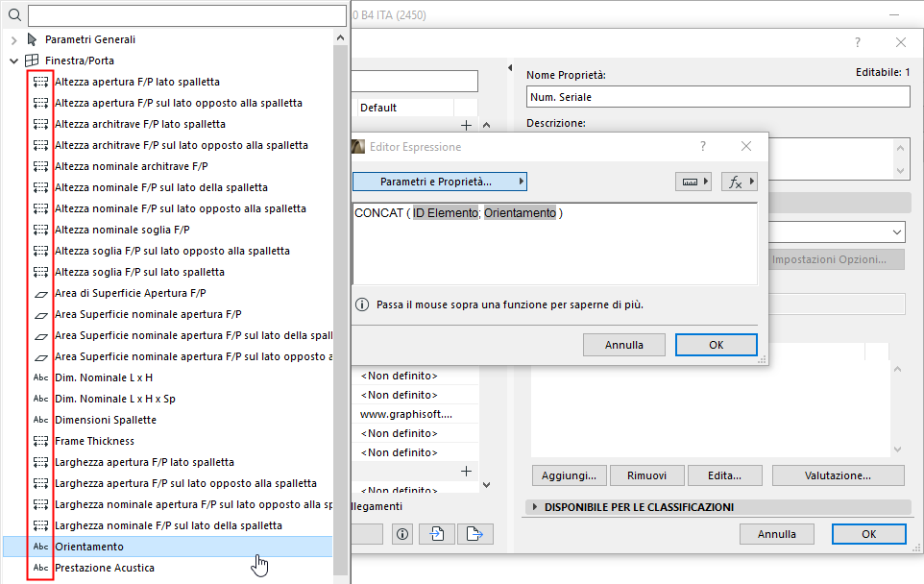
Task: Click the help question mark of Property Manager
Action: tap(858, 42)
